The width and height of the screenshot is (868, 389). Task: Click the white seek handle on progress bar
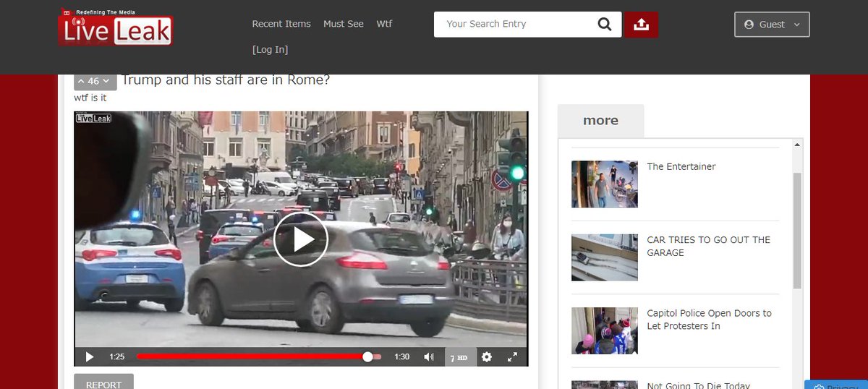pyautogui.click(x=367, y=356)
